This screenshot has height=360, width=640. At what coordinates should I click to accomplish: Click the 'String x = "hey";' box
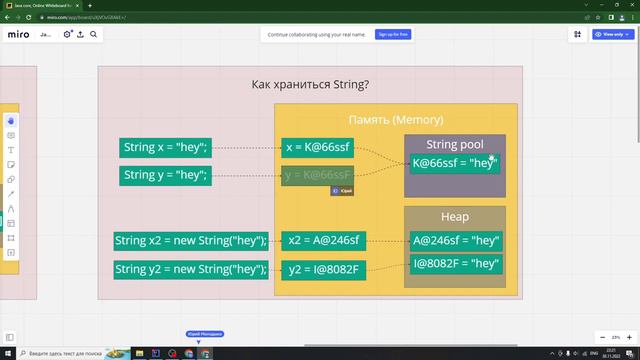165,147
